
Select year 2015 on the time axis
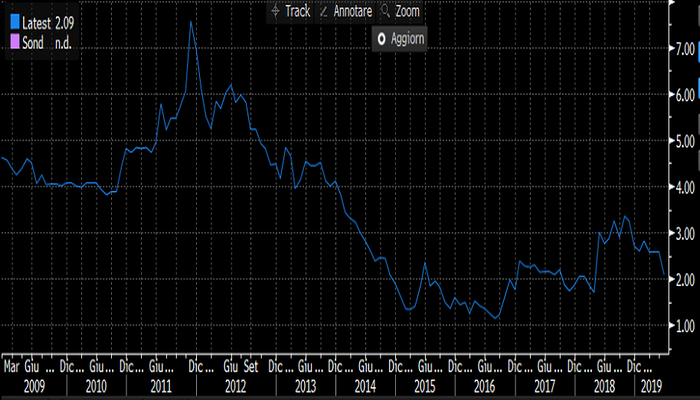point(423,384)
